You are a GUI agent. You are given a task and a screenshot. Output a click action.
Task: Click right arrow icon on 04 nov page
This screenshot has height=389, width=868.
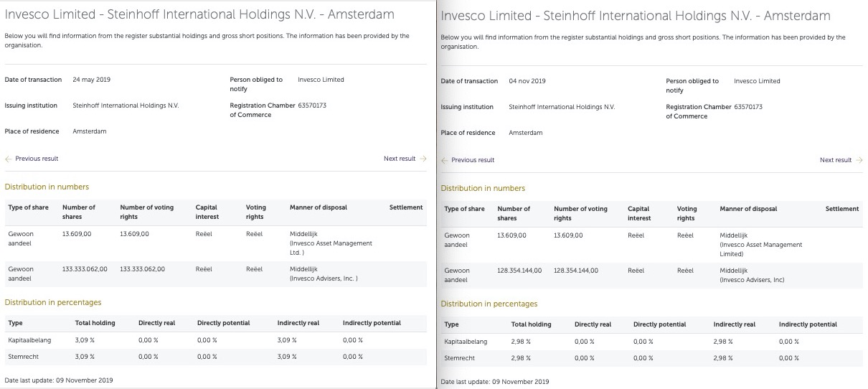(x=859, y=160)
